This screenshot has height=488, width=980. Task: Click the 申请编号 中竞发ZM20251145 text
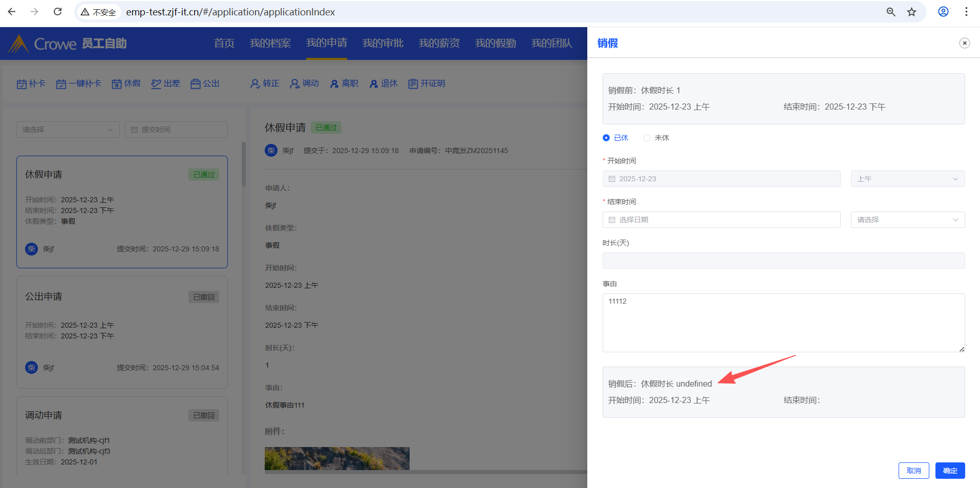tap(459, 151)
